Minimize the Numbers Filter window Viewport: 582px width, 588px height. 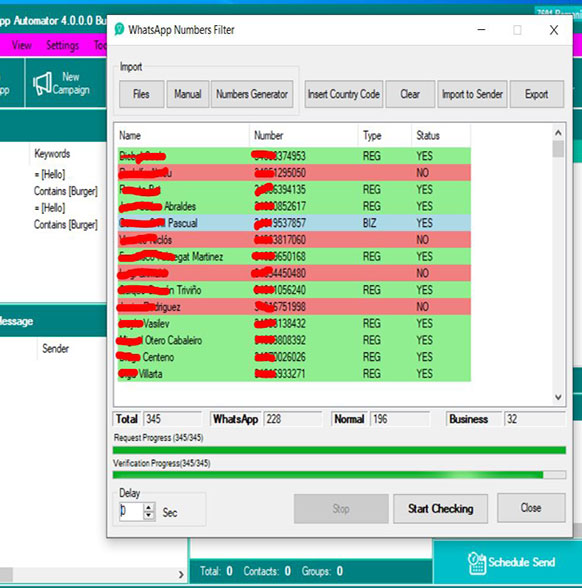[x=482, y=30]
